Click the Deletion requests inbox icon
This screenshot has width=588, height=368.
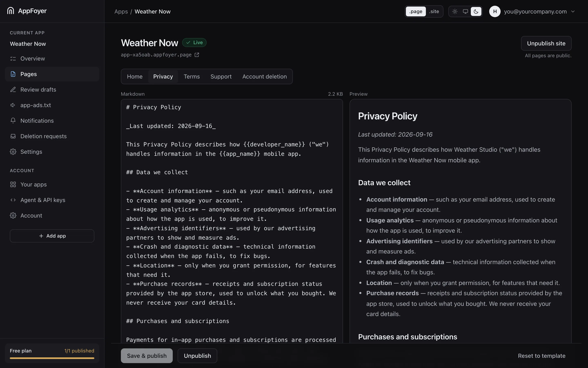tap(13, 136)
